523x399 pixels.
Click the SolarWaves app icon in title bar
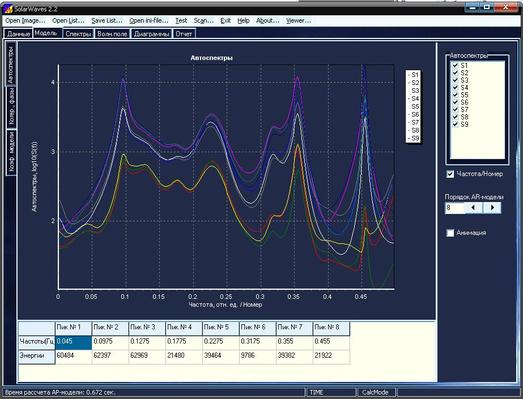coord(8,8)
